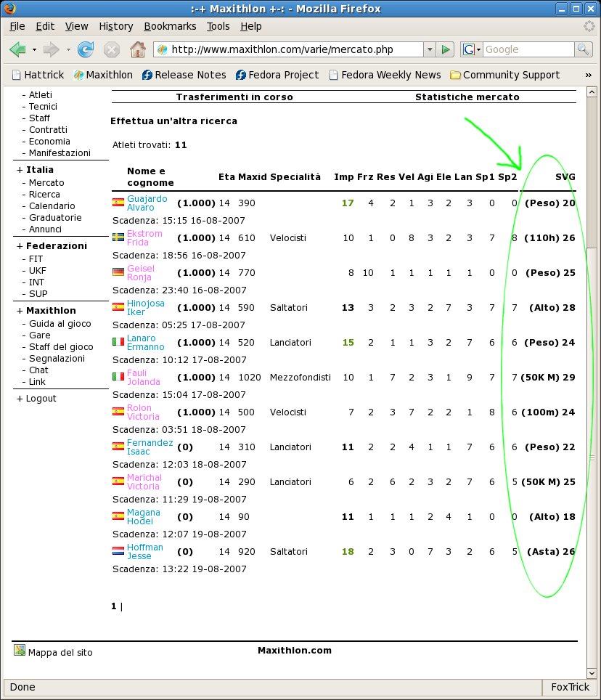Image resolution: width=601 pixels, height=700 pixels.
Task: Click the browser Back arrow button
Action: tap(18, 49)
